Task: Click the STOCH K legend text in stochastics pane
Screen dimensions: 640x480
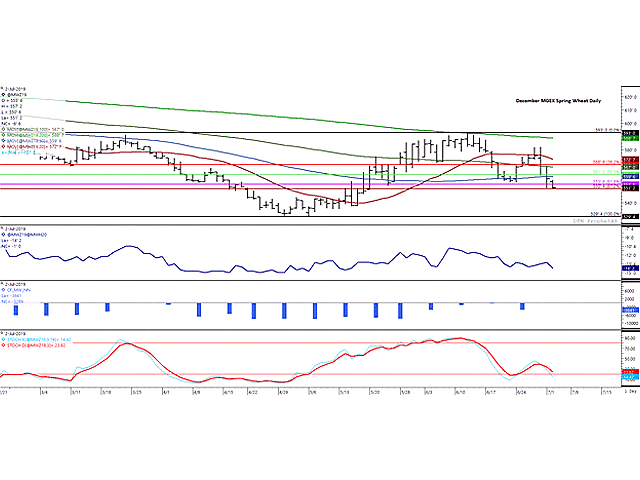Action: click(39, 339)
